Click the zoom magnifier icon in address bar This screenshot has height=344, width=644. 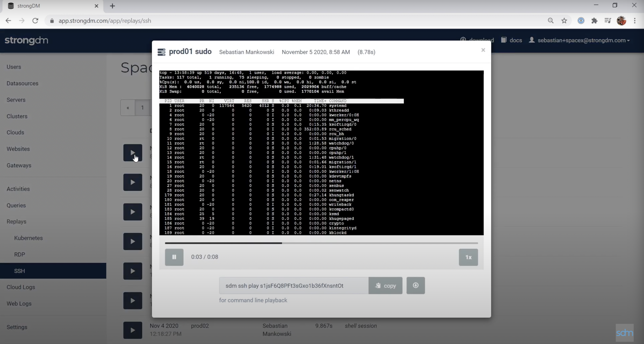(550, 21)
